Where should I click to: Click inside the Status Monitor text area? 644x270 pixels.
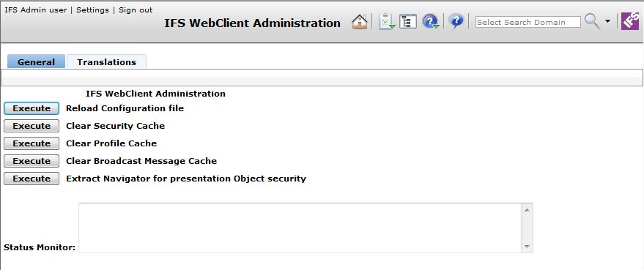(300, 228)
